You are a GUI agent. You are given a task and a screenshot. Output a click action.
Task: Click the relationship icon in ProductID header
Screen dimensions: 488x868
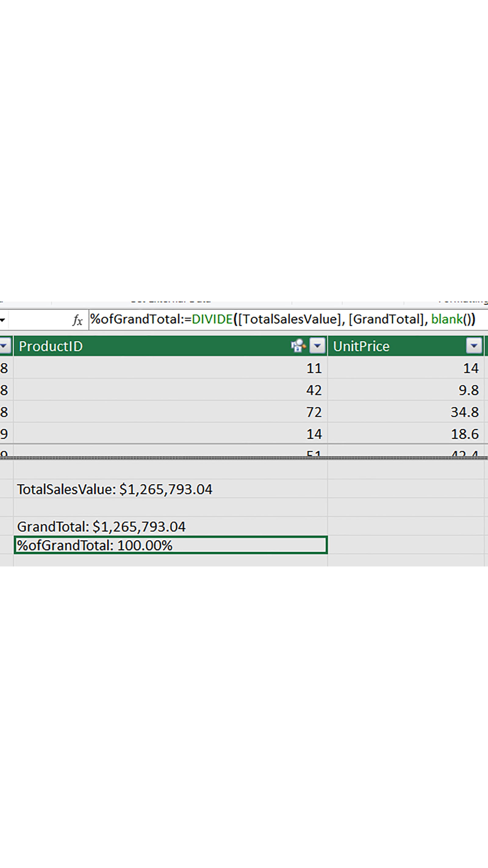click(298, 346)
